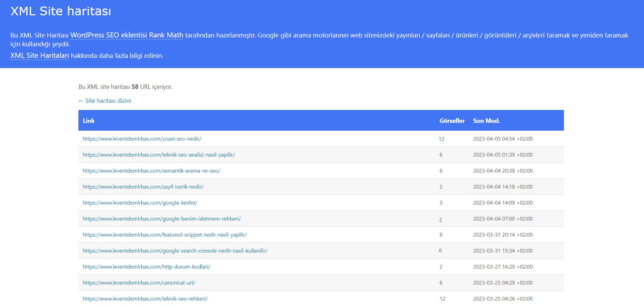Screen dimensions: 644x306
Task: Click date 2023-04-04 14:18 +02:00
Action: click(503, 187)
